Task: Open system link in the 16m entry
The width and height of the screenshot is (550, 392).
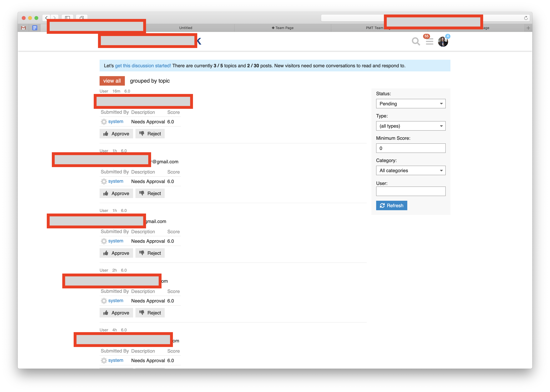Action: [x=116, y=121]
